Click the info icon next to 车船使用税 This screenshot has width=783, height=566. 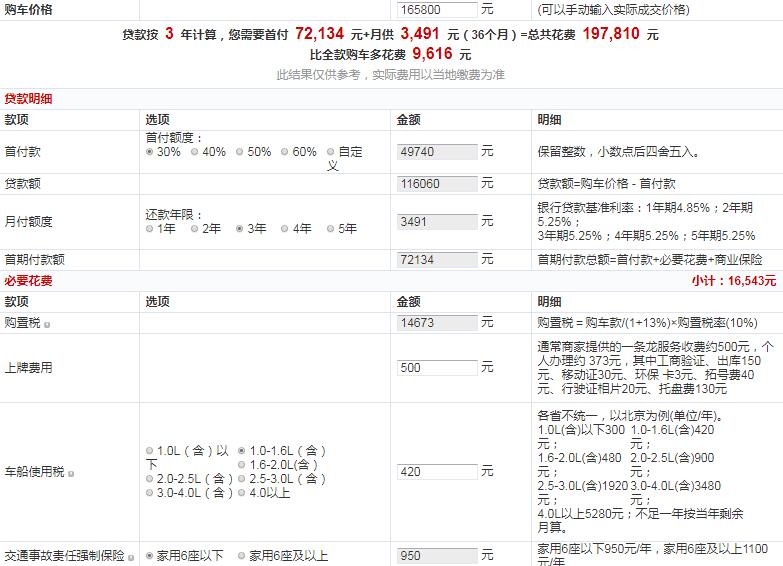71,474
